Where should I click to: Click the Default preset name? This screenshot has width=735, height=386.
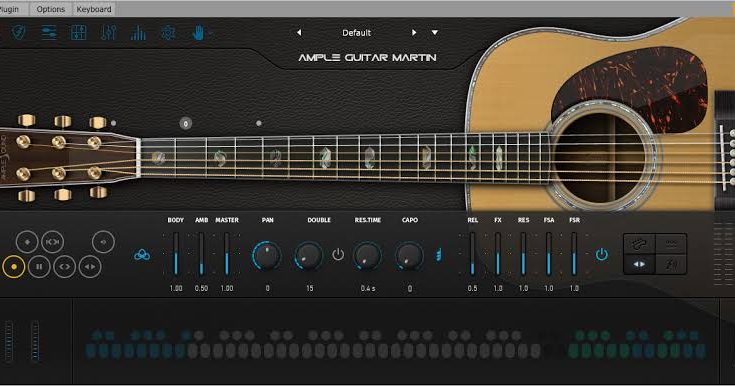[356, 33]
